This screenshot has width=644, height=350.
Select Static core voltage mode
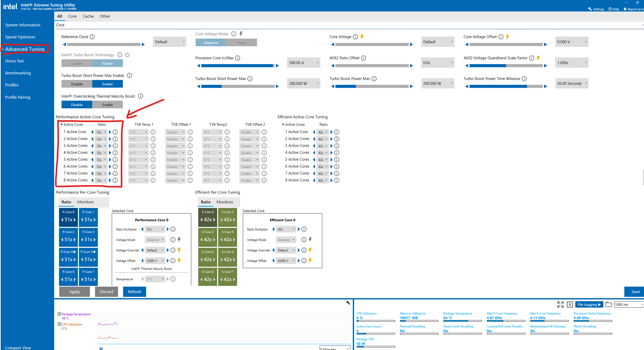pos(242,42)
